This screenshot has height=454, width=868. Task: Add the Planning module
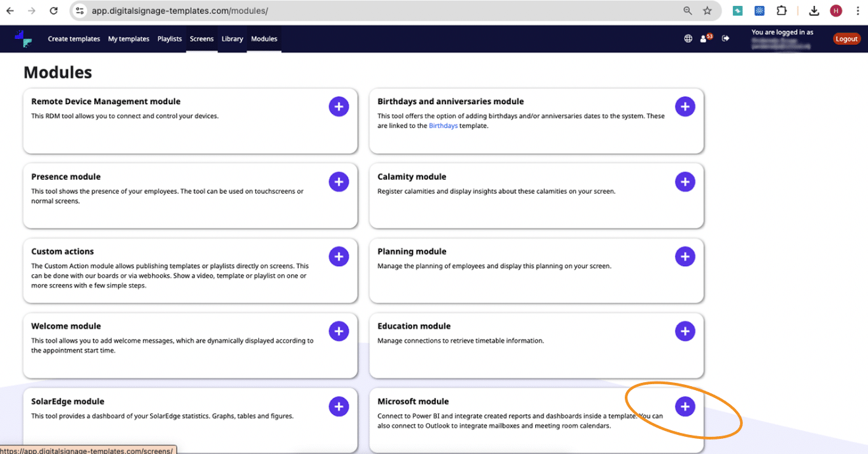coord(685,256)
